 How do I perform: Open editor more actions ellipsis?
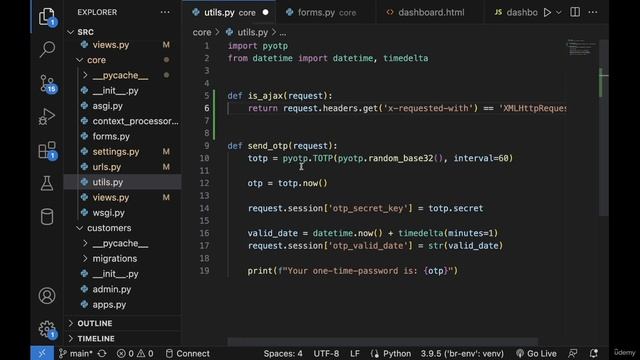click(x=593, y=12)
